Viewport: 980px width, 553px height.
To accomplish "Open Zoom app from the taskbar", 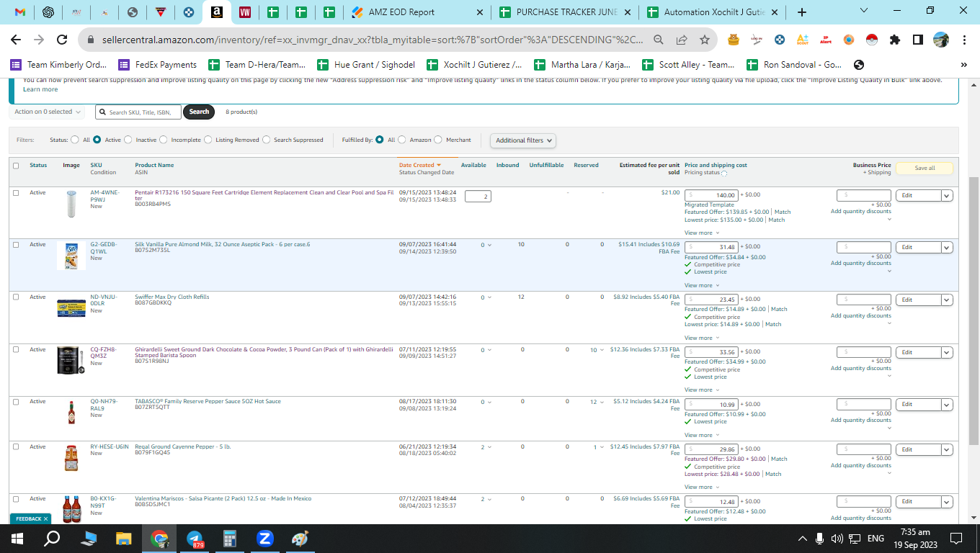I will click(x=264, y=539).
